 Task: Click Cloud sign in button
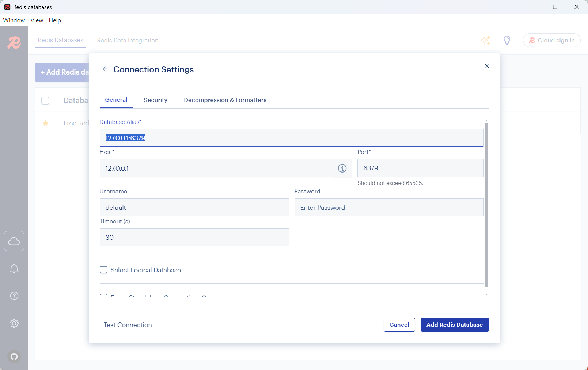tap(552, 40)
